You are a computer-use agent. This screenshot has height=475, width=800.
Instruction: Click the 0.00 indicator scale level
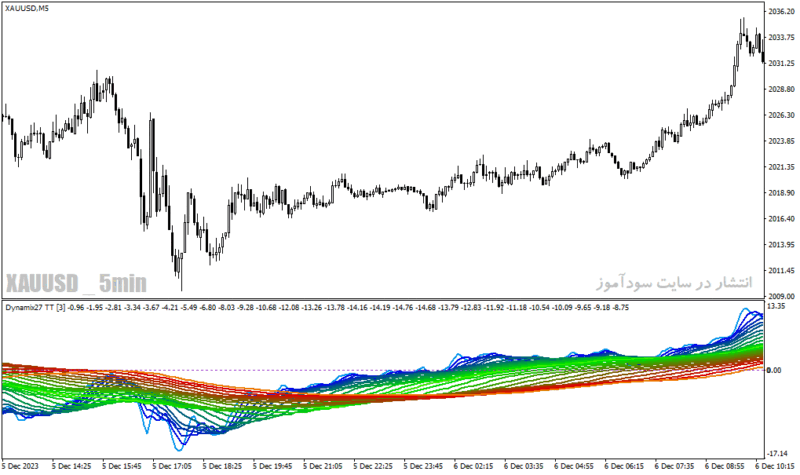click(x=774, y=370)
